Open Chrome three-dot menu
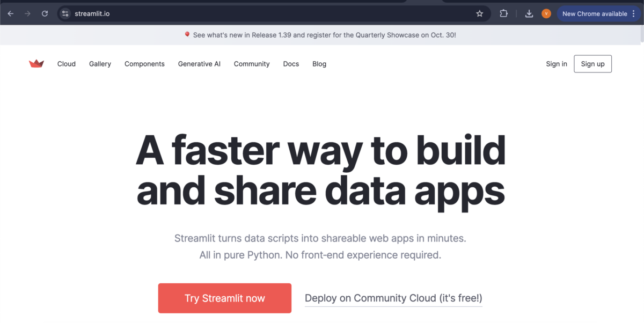Viewport: 644px width, 323px height. [x=633, y=13]
